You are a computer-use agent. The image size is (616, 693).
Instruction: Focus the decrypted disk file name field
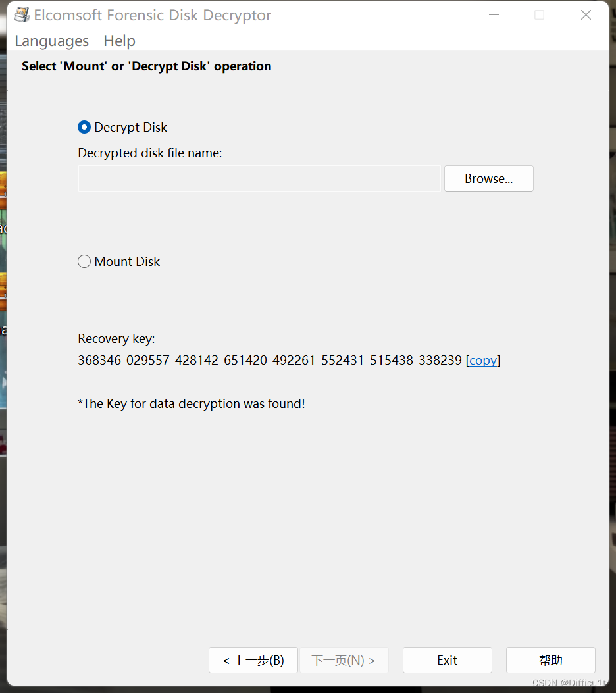tap(259, 178)
